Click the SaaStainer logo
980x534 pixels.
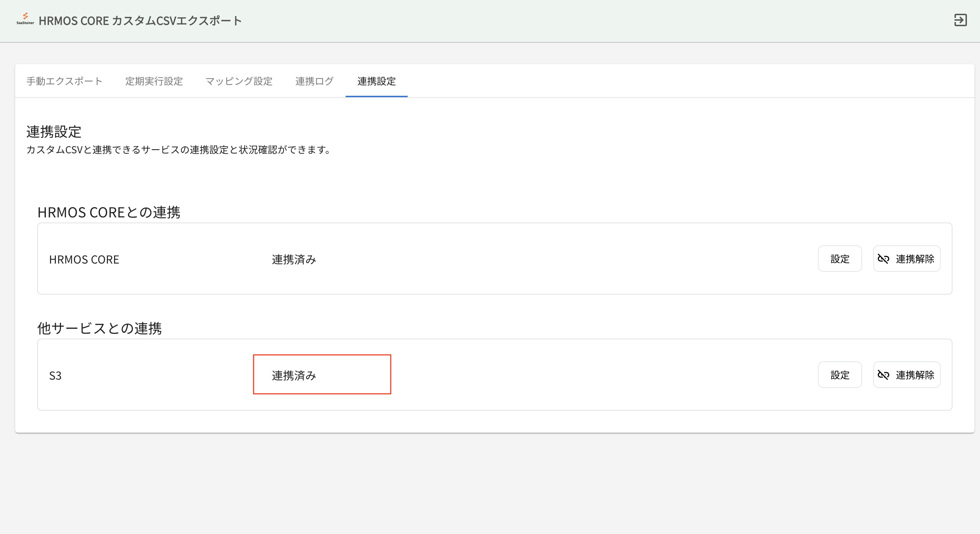point(25,19)
